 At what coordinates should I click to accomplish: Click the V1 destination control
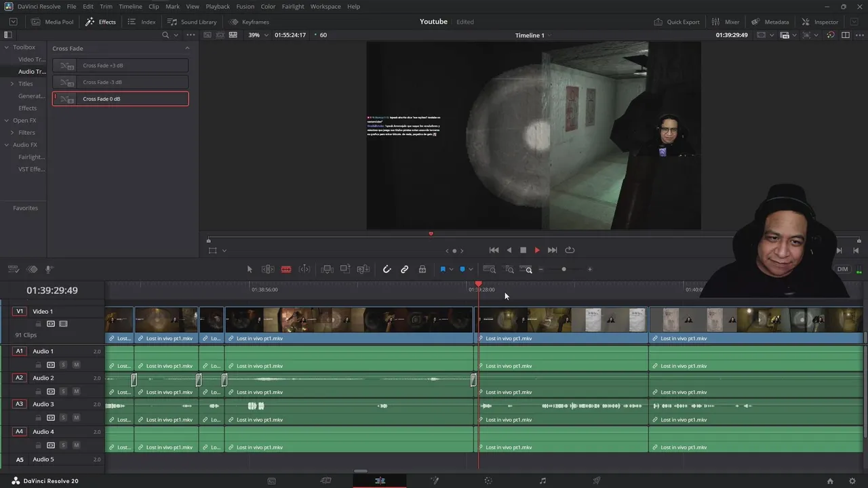point(19,311)
